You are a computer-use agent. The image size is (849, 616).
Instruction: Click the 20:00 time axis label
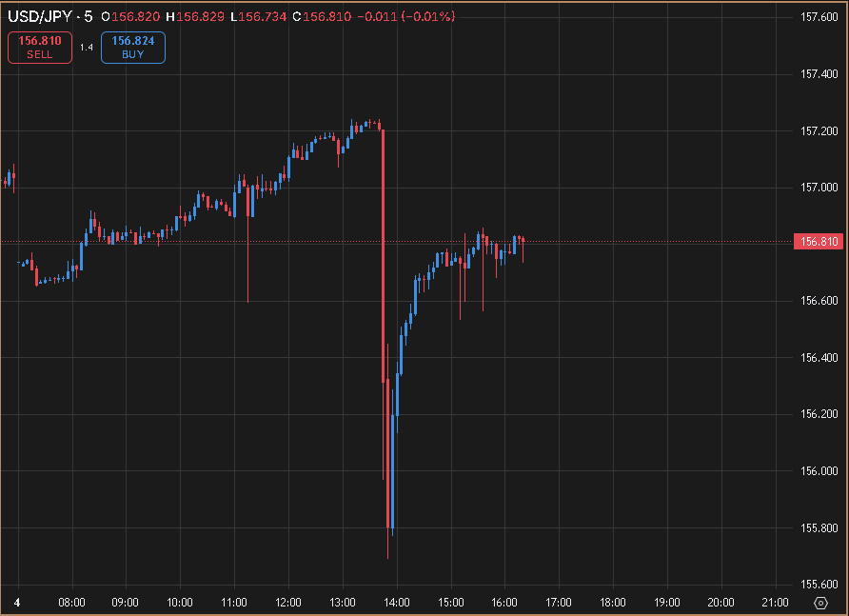tap(721, 603)
